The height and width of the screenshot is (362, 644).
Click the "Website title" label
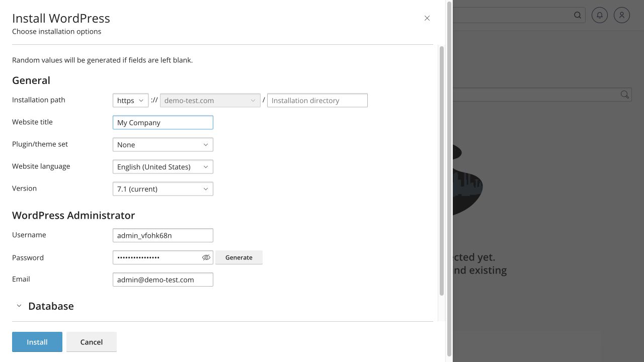click(x=32, y=122)
